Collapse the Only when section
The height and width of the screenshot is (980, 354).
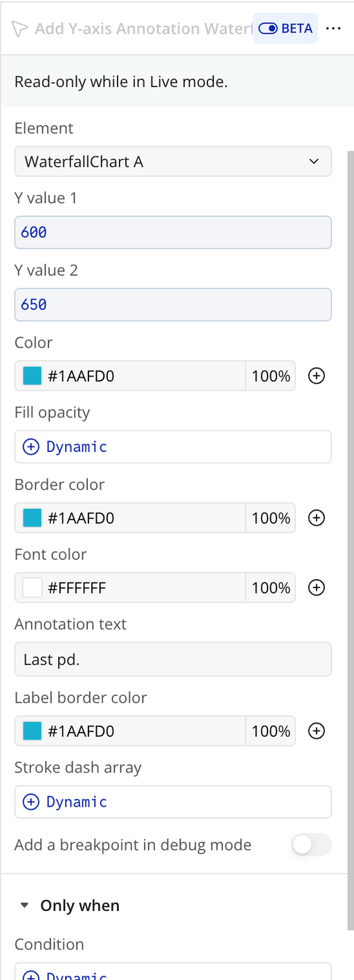point(25,905)
